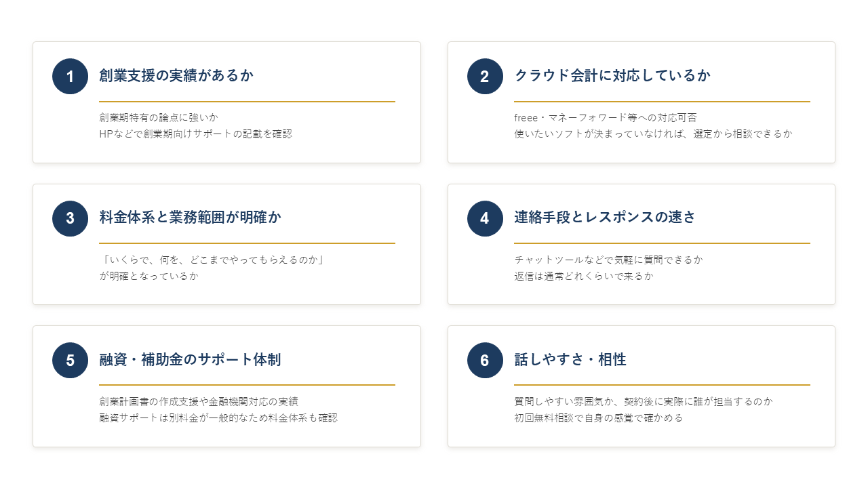This screenshot has width=868, height=488.
Task: Click the number 4 circle badge
Action: [485, 218]
